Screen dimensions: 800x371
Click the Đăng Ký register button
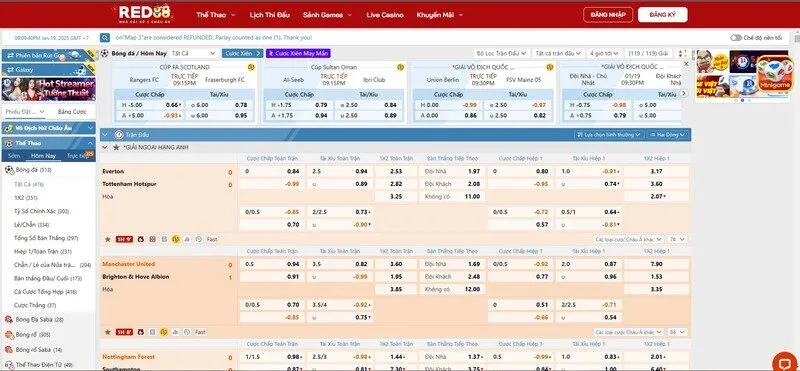coord(662,15)
